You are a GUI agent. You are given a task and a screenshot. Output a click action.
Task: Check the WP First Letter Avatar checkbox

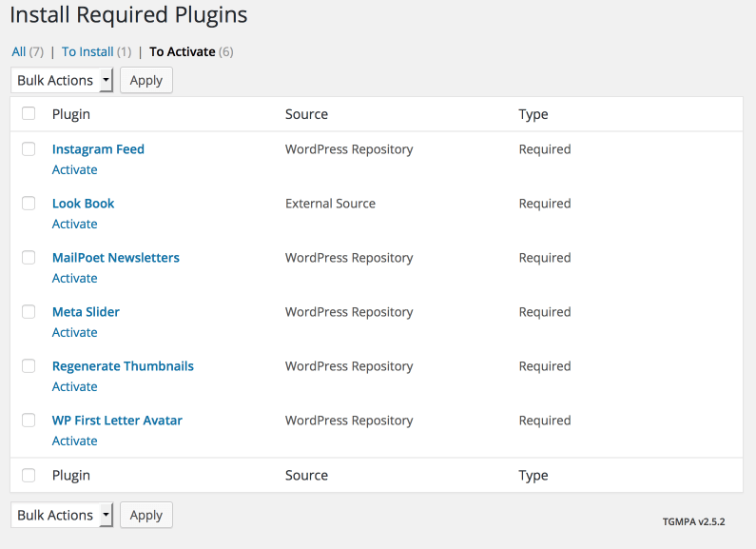[29, 421]
